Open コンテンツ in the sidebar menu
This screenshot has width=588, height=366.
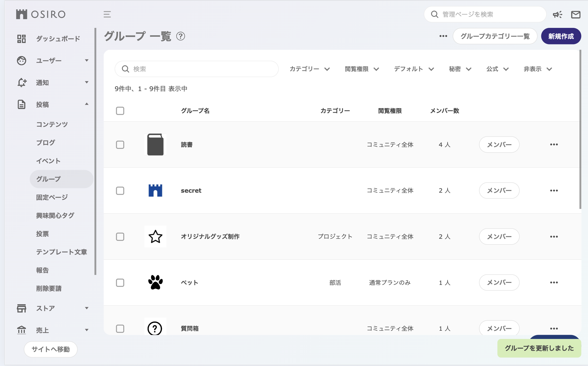point(52,124)
